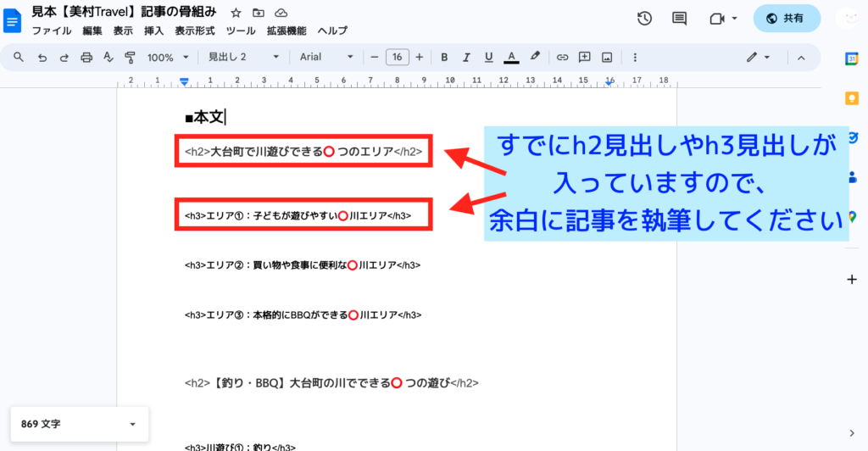Viewport: 868px width, 451px height.
Task: Click the insert image icon
Action: point(606,58)
